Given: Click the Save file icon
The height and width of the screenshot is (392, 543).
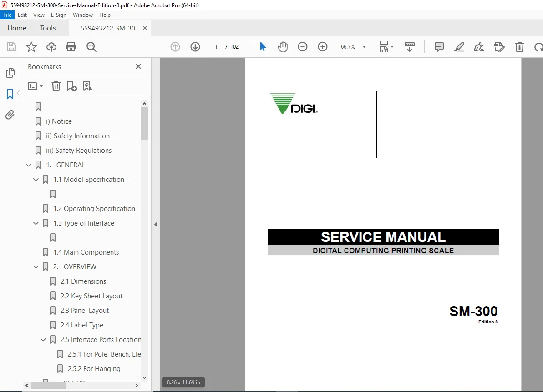Looking at the screenshot, I should click(x=11, y=47).
